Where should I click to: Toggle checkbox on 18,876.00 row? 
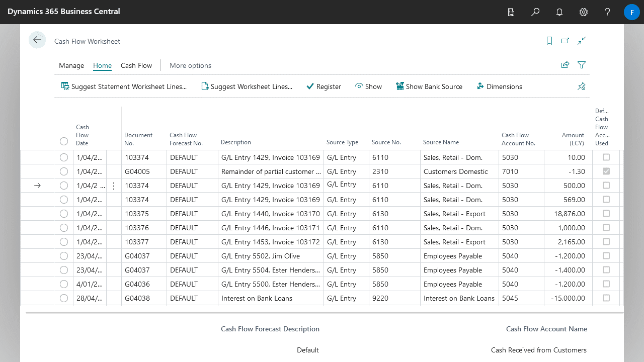[x=606, y=214]
